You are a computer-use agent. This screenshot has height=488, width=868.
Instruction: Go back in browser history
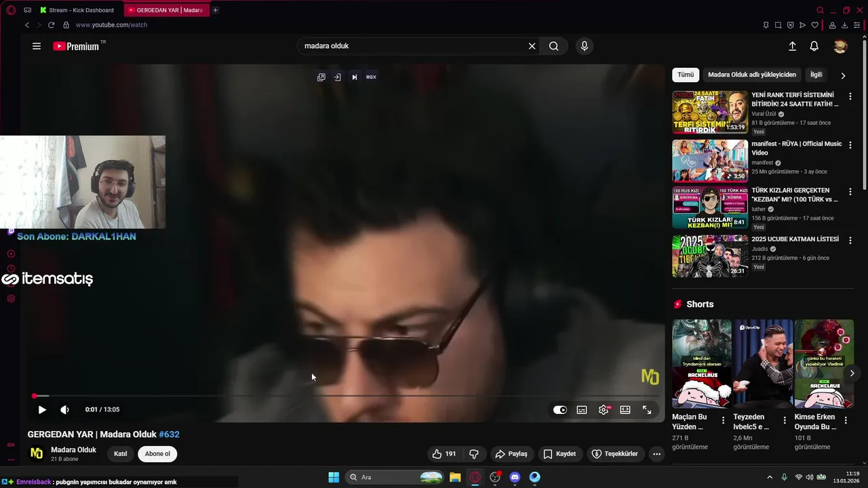pyautogui.click(x=27, y=25)
